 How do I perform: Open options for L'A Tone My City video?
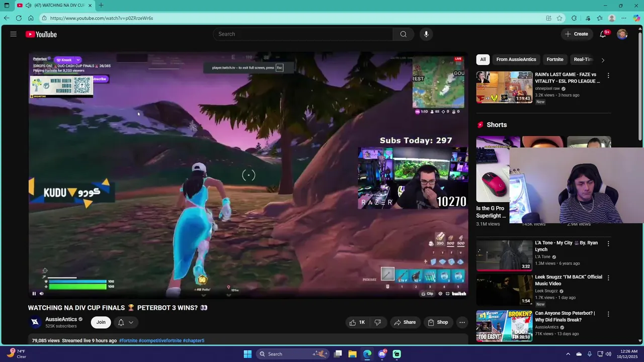tap(608, 244)
